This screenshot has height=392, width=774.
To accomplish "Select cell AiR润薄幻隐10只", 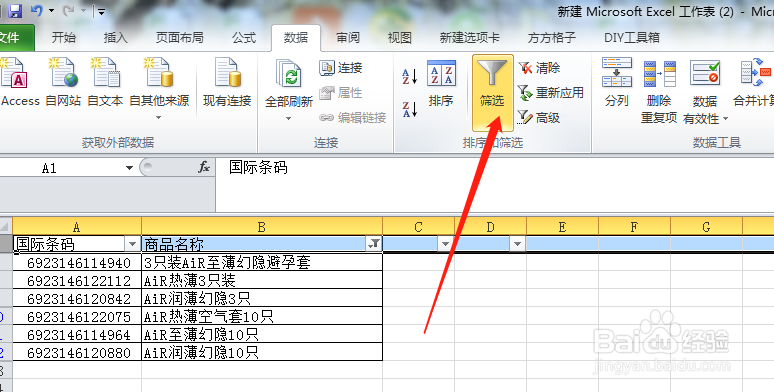I will (262, 353).
